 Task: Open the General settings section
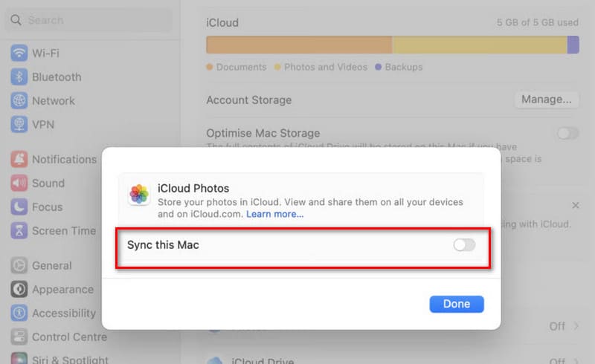point(51,265)
